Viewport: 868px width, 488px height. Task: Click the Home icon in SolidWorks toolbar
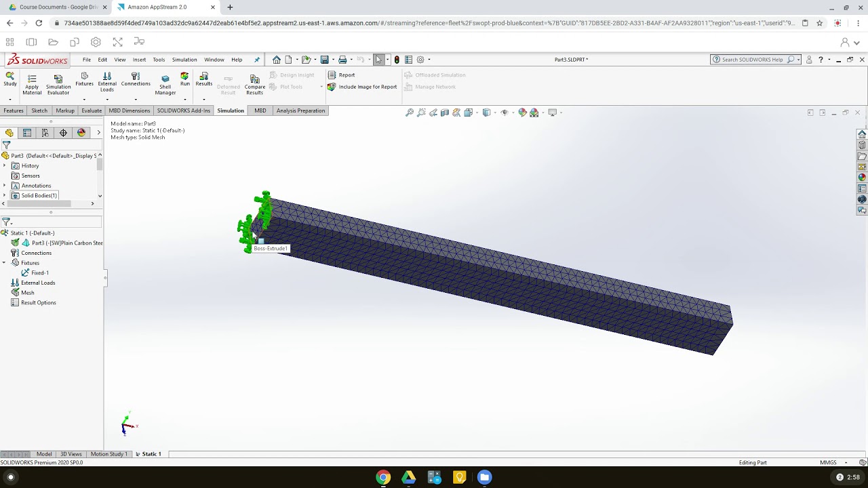277,60
